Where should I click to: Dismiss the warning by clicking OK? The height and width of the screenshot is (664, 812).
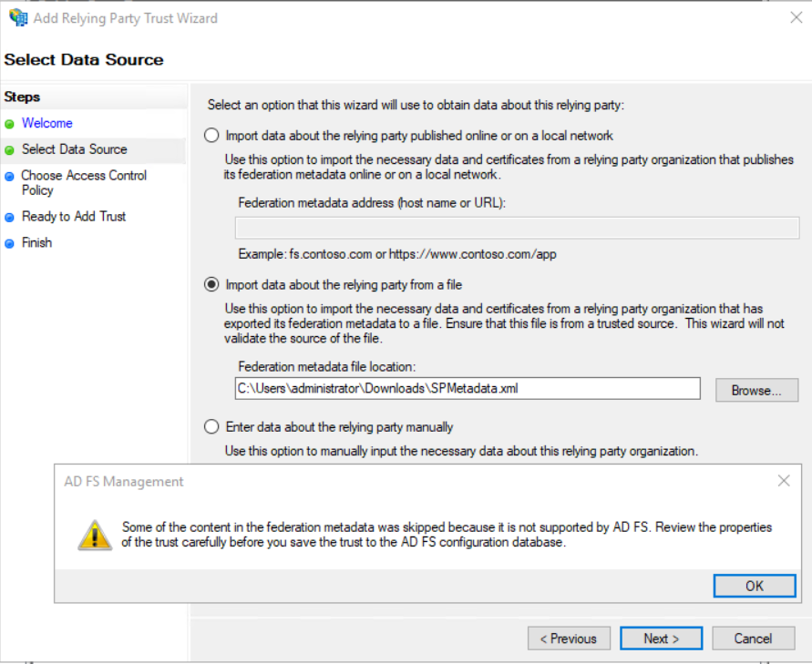[754, 586]
